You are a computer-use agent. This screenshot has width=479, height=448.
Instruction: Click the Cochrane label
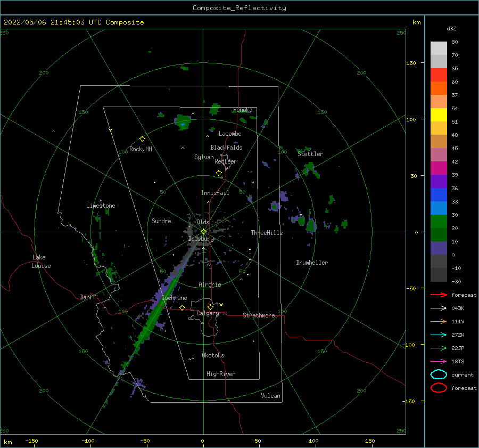tap(174, 298)
